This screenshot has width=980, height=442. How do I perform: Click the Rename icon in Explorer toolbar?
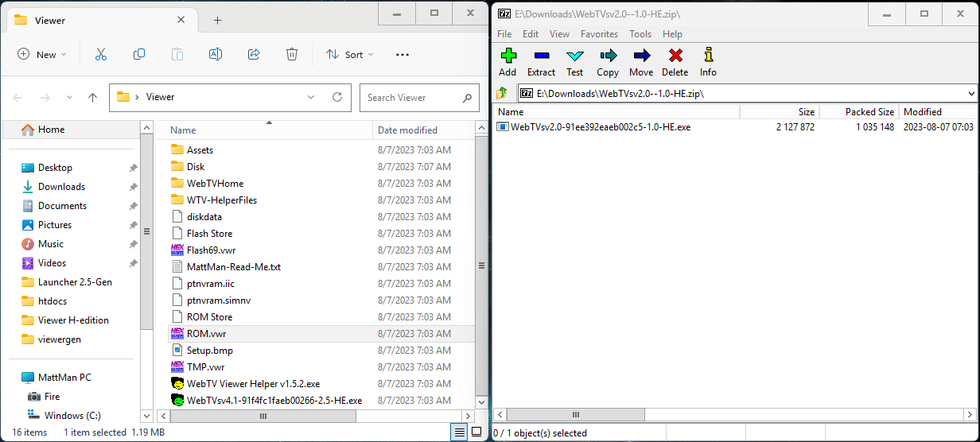215,54
